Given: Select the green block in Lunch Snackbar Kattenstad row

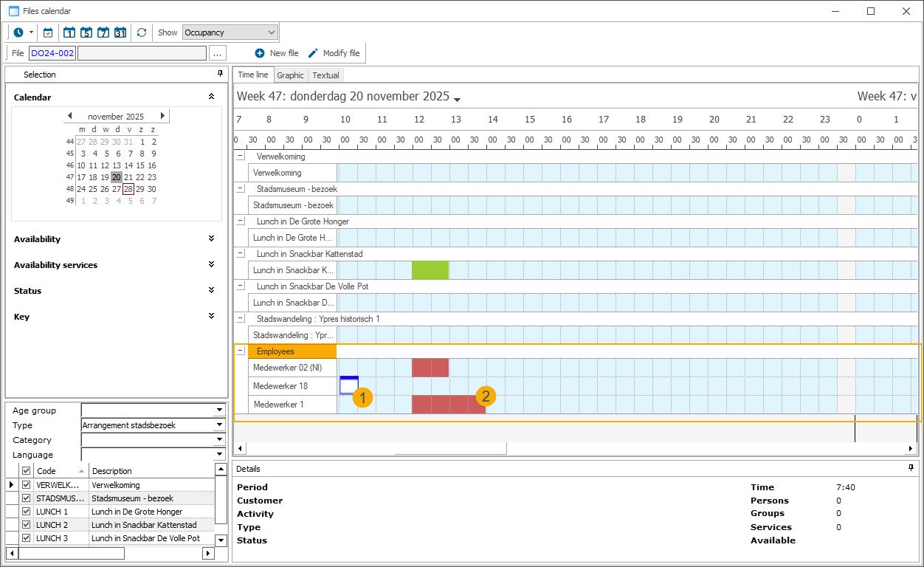Looking at the screenshot, I should coord(430,270).
